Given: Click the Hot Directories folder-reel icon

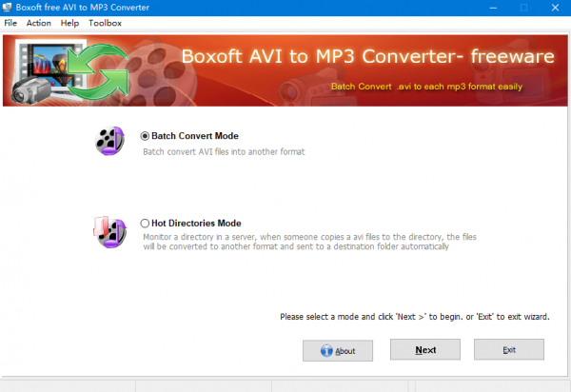Looking at the screenshot, I should [x=110, y=232].
